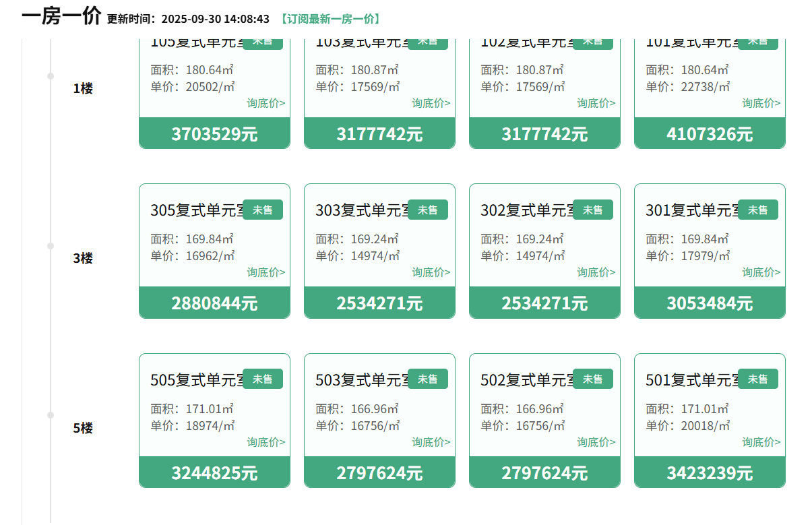Click the 3423239元 total price bar
The width and height of the screenshot is (812, 525).
click(710, 472)
